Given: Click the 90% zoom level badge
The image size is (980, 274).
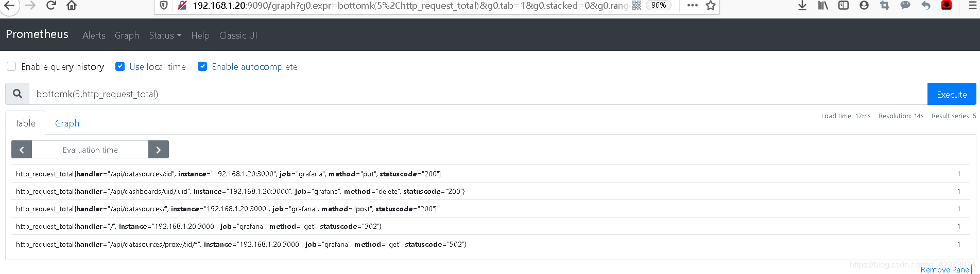Looking at the screenshot, I should point(659,5).
